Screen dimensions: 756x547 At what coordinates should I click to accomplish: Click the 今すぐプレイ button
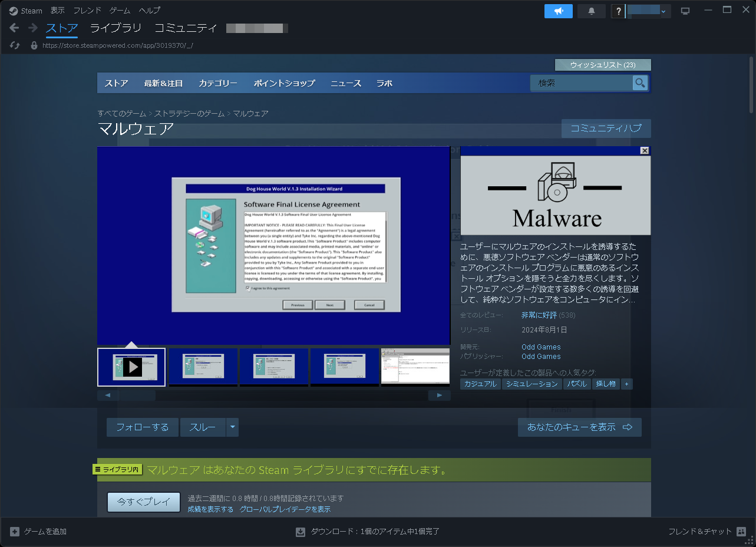(x=143, y=502)
